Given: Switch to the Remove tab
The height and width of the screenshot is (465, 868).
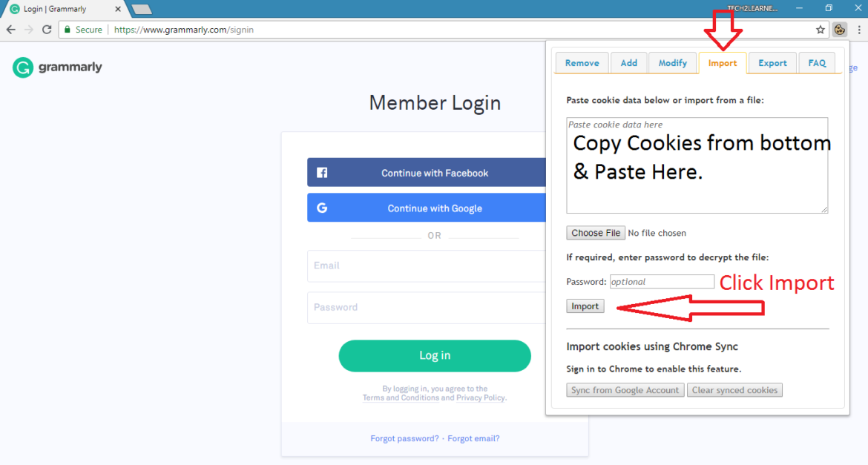Looking at the screenshot, I should [x=582, y=63].
